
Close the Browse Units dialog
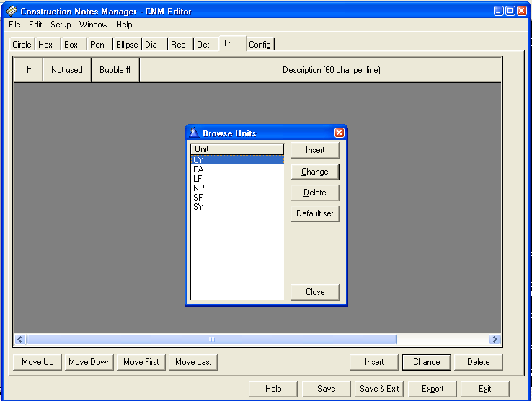(x=339, y=133)
